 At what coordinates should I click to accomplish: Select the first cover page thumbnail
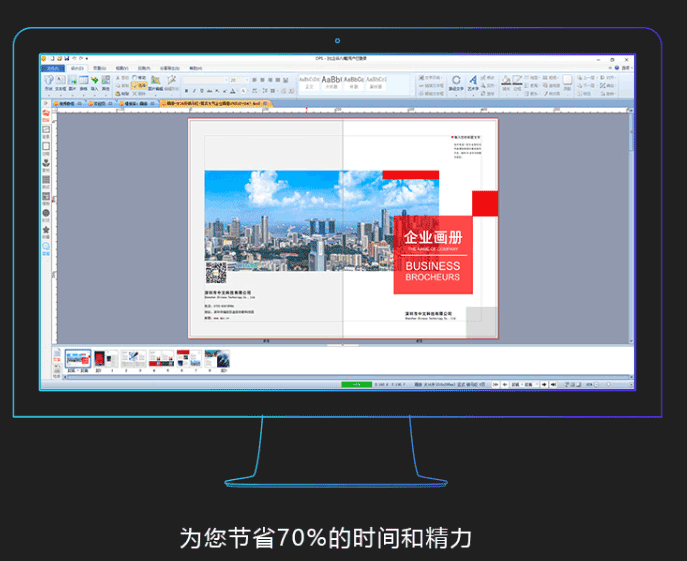pos(78,359)
